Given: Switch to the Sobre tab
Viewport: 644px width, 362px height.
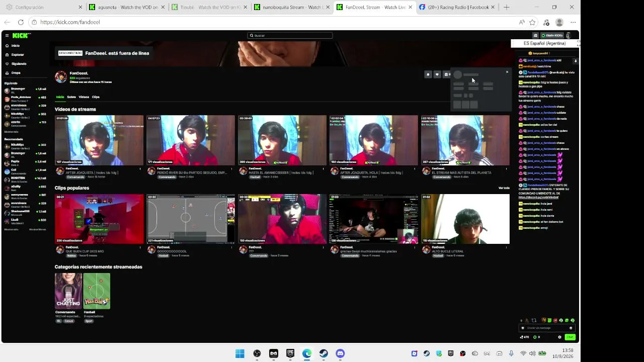Looking at the screenshot, I should (x=71, y=97).
